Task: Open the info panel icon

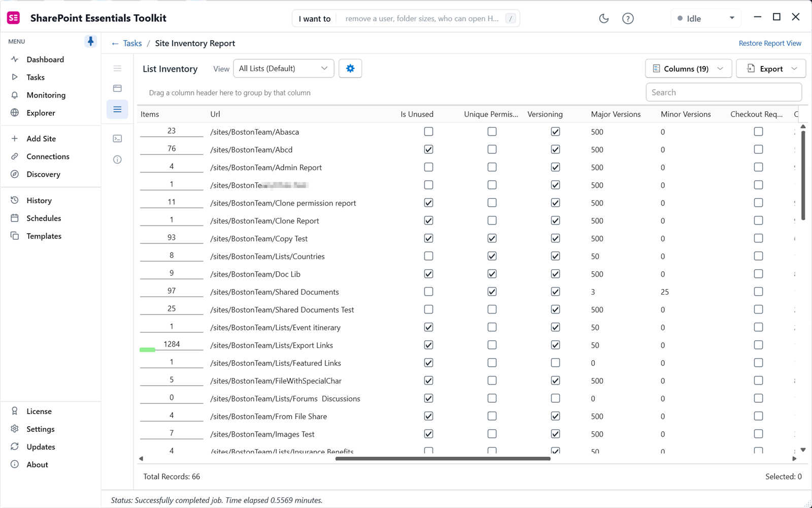Action: [117, 160]
